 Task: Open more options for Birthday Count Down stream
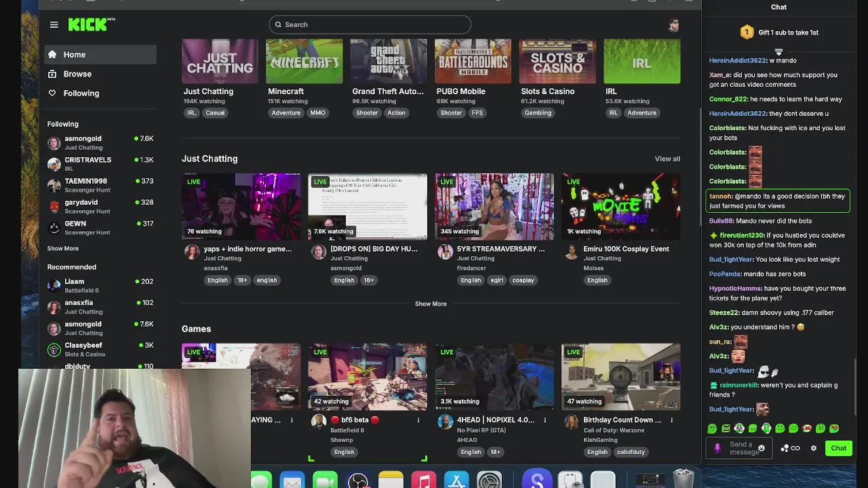pyautogui.click(x=672, y=420)
